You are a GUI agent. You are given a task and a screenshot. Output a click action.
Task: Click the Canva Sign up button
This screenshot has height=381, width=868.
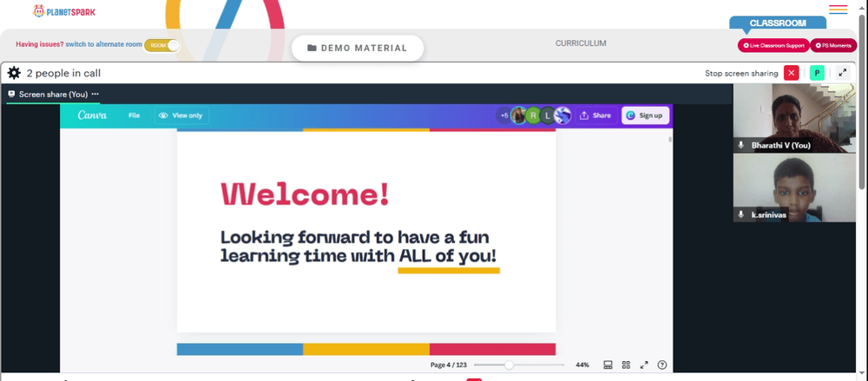coord(645,115)
